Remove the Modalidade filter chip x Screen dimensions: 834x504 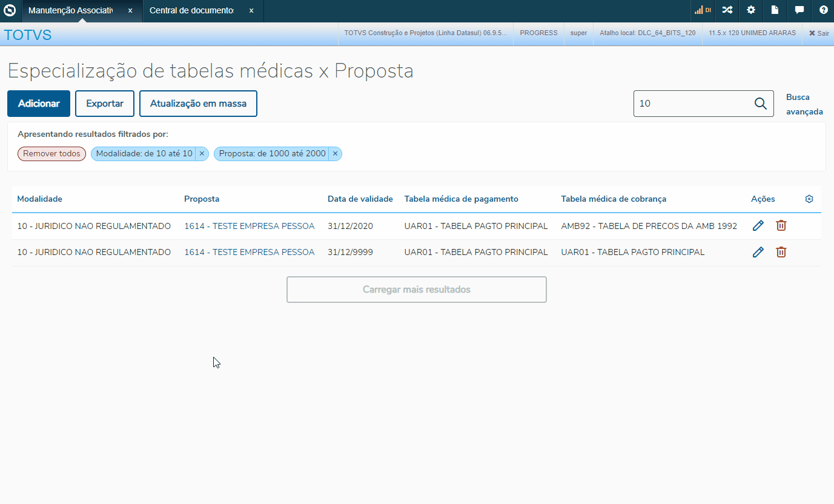202,154
